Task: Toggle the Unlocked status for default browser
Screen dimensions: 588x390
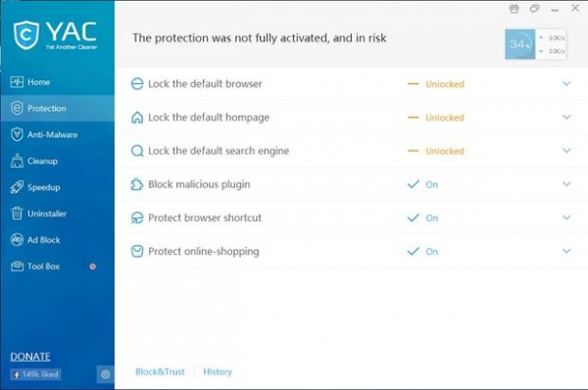Action: 436,84
